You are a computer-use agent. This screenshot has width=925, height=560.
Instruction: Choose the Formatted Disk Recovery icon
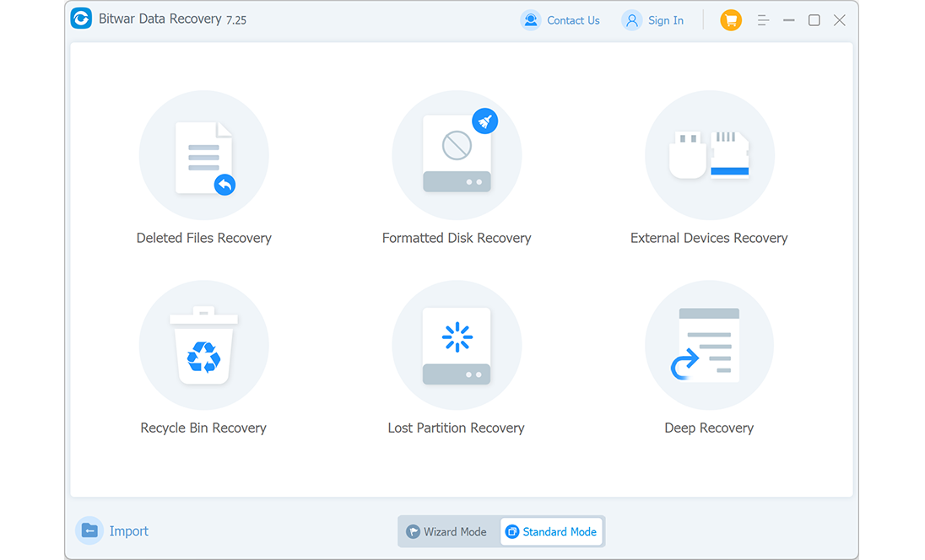457,155
